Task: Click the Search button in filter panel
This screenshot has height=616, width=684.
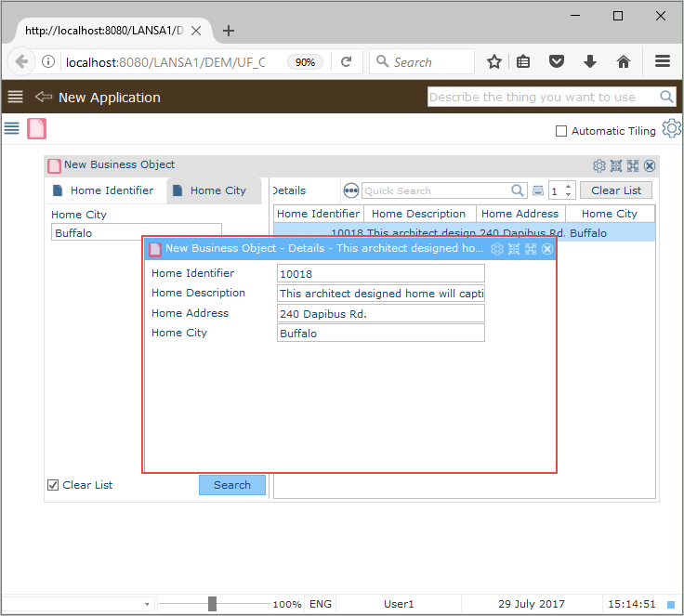Action: pos(232,485)
